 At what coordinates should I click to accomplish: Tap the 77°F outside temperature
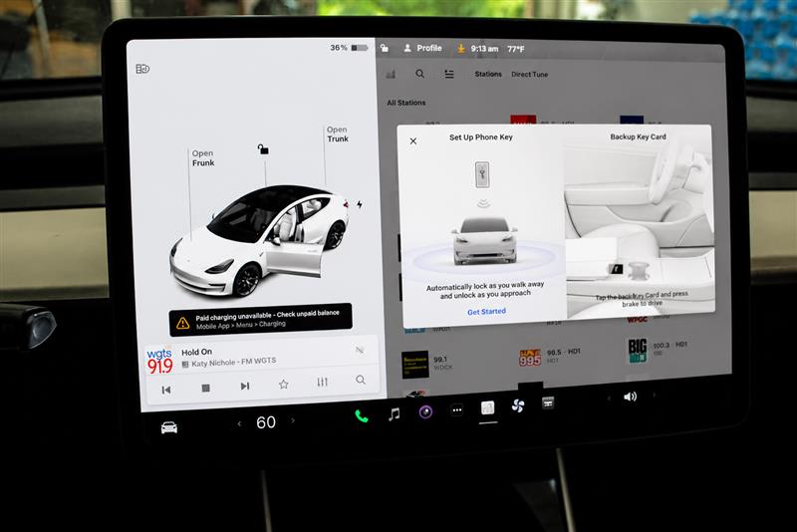tap(515, 49)
